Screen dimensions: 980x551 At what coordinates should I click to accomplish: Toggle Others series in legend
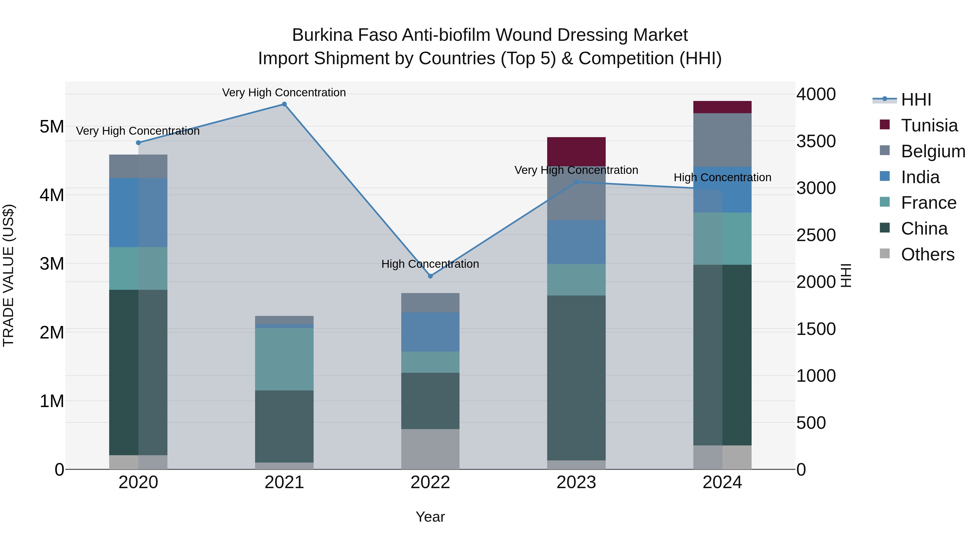tap(917, 254)
